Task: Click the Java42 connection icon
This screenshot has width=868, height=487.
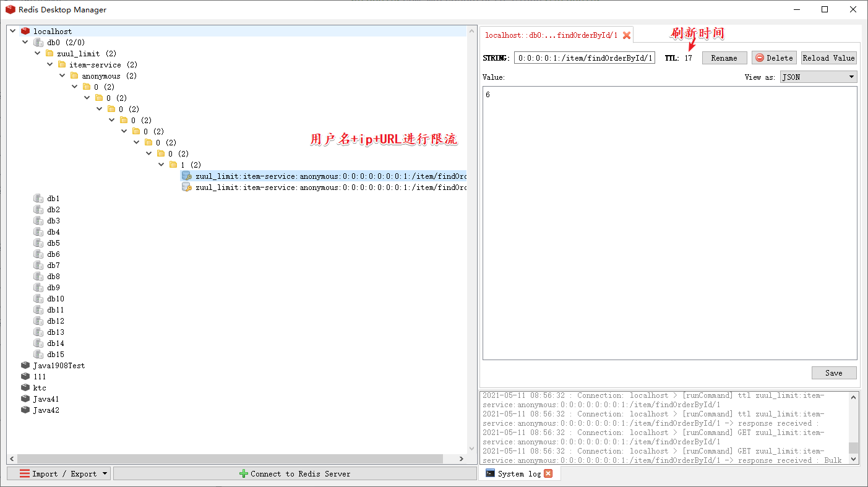Action: (25, 410)
